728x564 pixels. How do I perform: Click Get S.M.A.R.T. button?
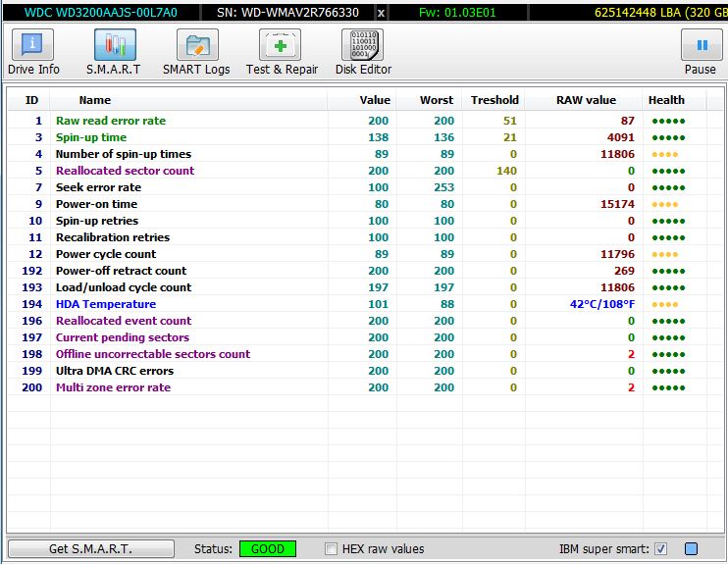[x=91, y=548]
